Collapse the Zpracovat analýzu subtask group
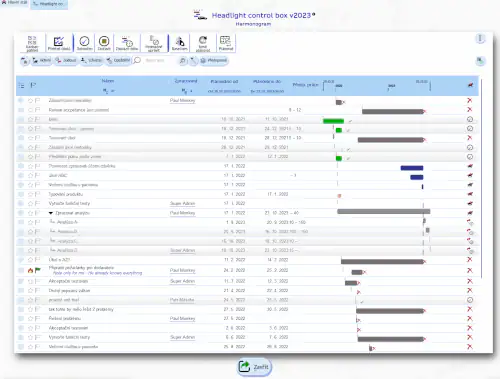Viewport: 500px width, 379px height. (x=51, y=213)
